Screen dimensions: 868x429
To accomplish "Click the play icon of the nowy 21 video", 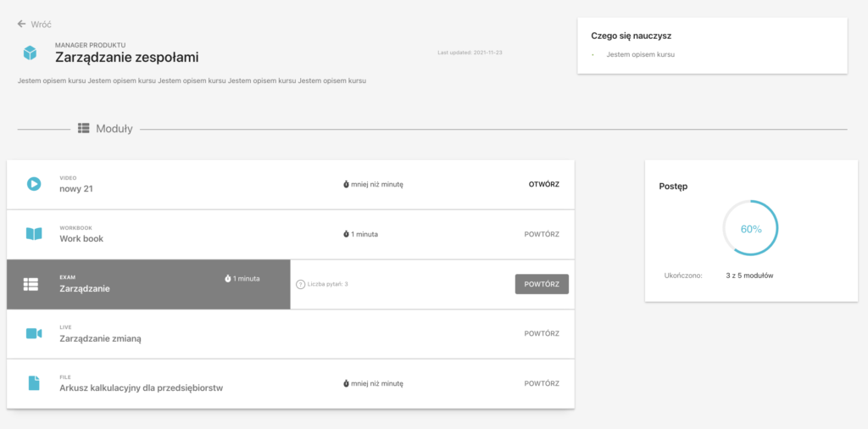I will [x=34, y=184].
